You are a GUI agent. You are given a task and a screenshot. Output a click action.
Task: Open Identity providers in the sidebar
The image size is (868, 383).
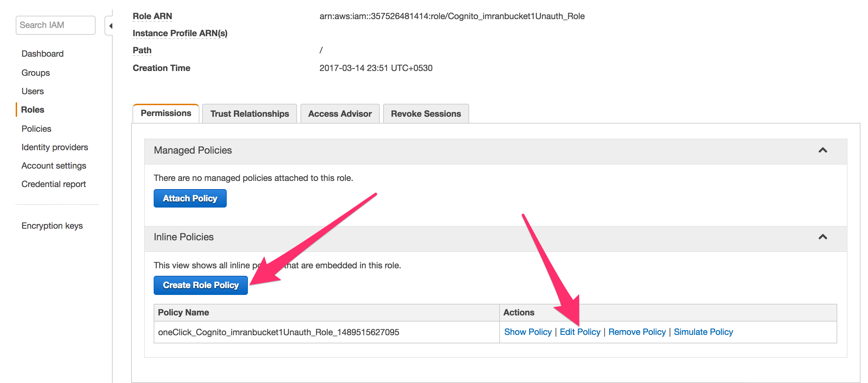click(55, 147)
